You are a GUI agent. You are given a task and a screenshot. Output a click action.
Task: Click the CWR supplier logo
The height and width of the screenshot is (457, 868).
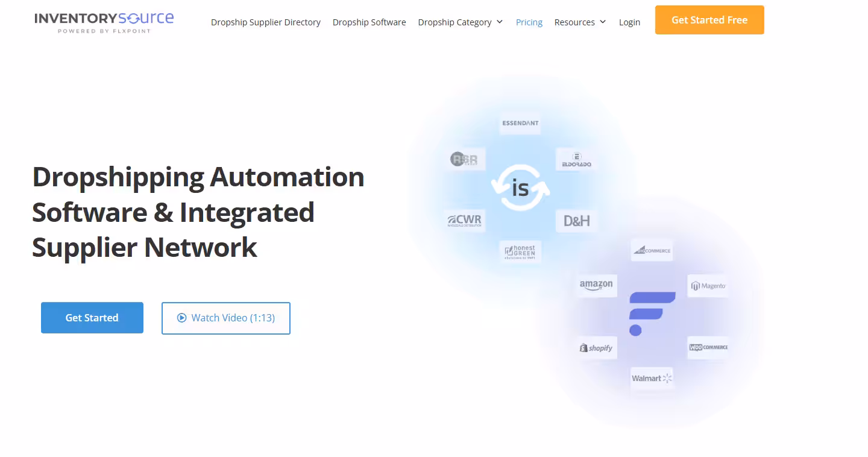coord(465,220)
